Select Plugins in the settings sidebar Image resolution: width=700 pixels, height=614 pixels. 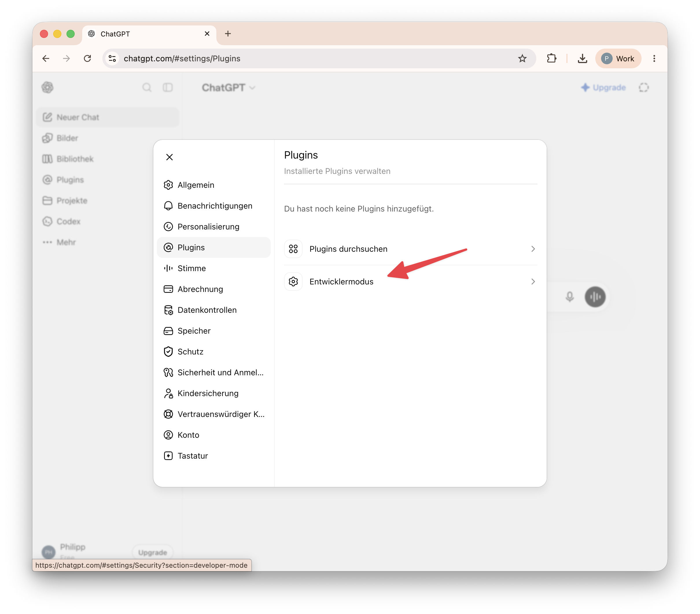click(x=214, y=247)
